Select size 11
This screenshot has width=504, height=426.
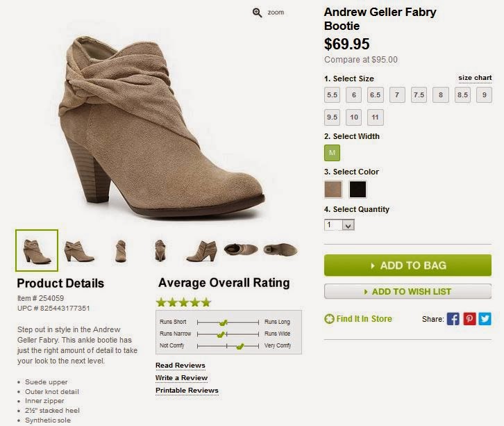click(x=376, y=117)
